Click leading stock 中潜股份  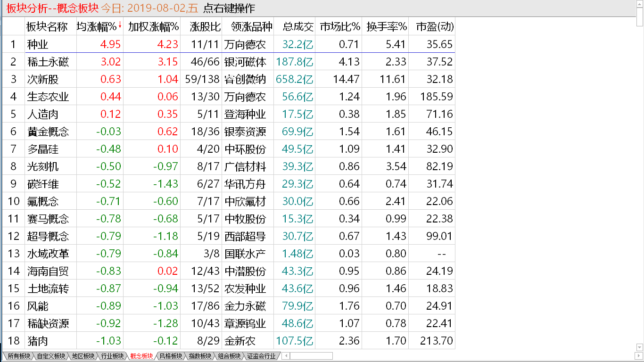coord(245,271)
